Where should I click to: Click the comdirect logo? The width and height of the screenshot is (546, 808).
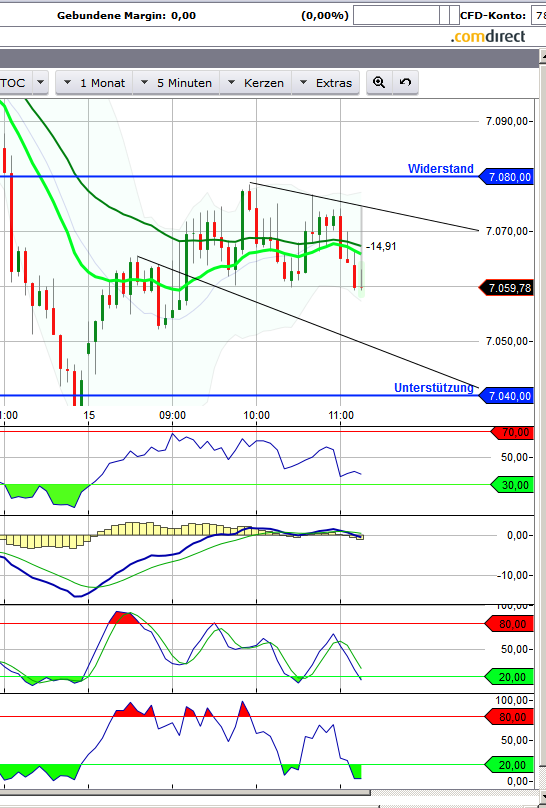[488, 37]
